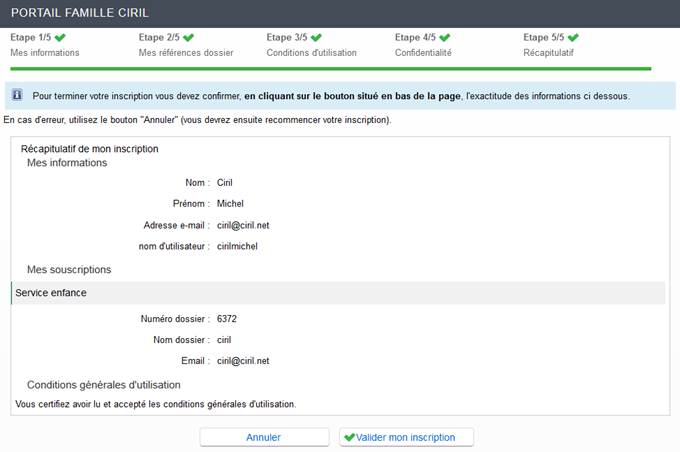The height and width of the screenshot is (452, 680).
Task: Click the Service enfance section header
Action: click(x=50, y=293)
